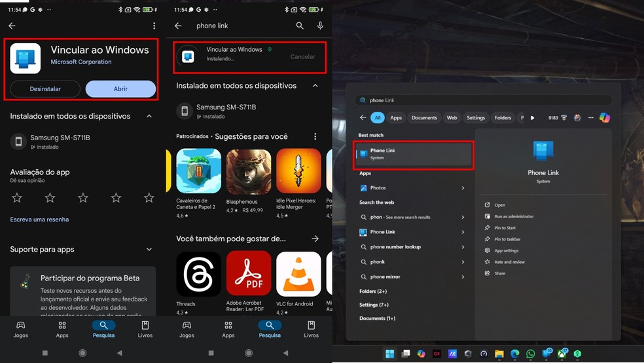Tap the Vincular ao Windows app icon on details page
644x363 pixels.
pos(26,58)
